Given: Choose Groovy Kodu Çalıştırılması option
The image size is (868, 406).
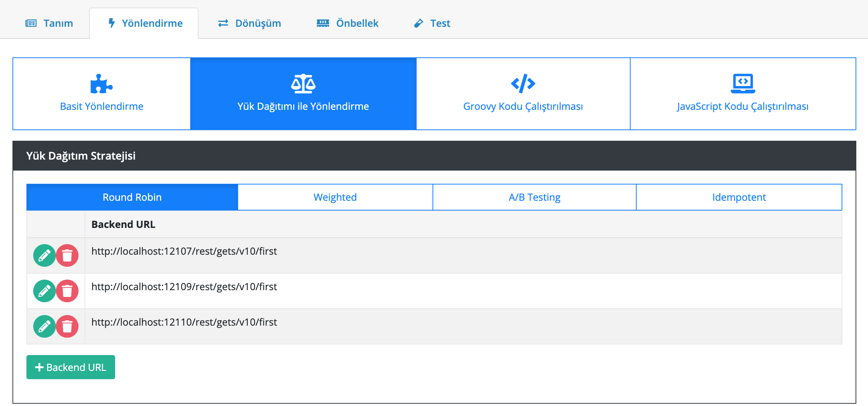Looking at the screenshot, I should coord(523,94).
